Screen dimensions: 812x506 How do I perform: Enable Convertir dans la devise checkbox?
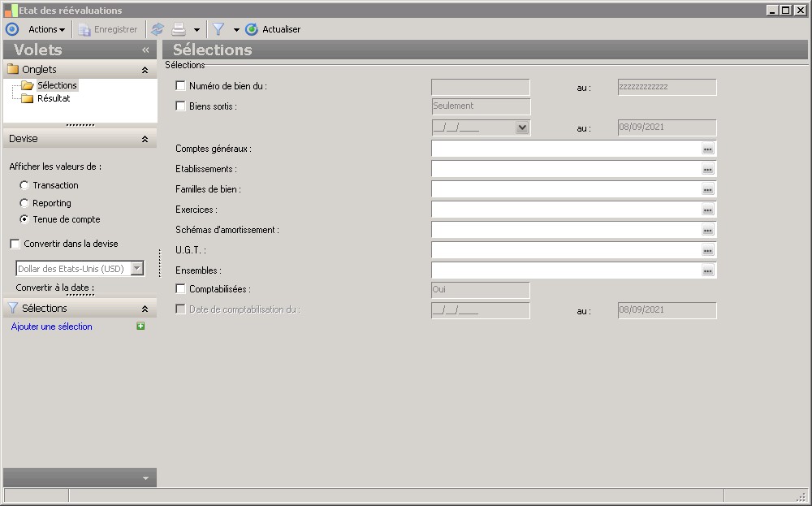click(x=15, y=244)
